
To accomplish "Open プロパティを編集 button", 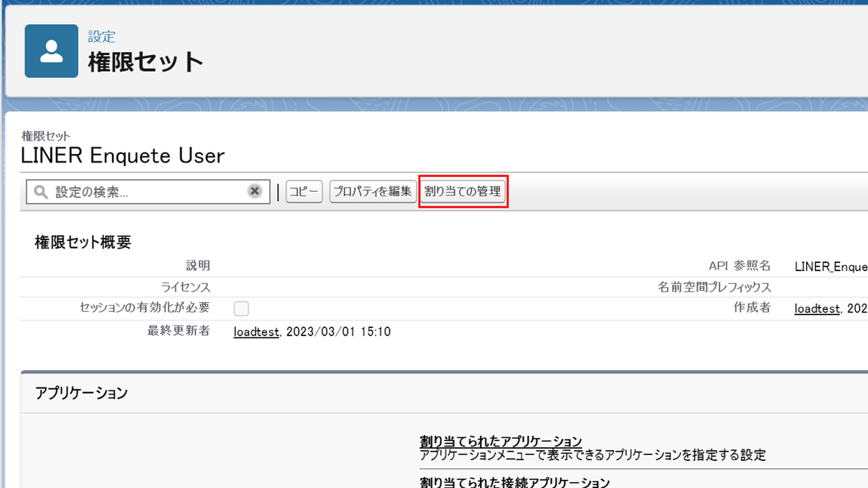I will (x=373, y=191).
